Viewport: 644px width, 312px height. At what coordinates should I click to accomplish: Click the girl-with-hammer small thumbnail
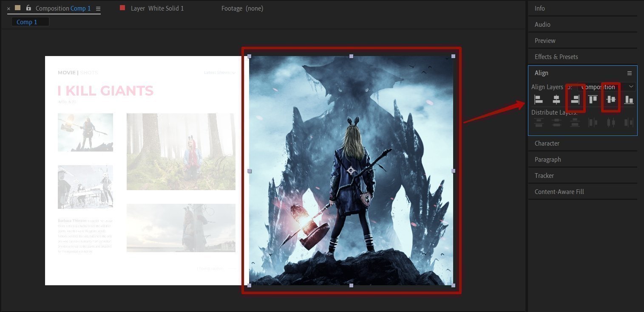(85, 132)
